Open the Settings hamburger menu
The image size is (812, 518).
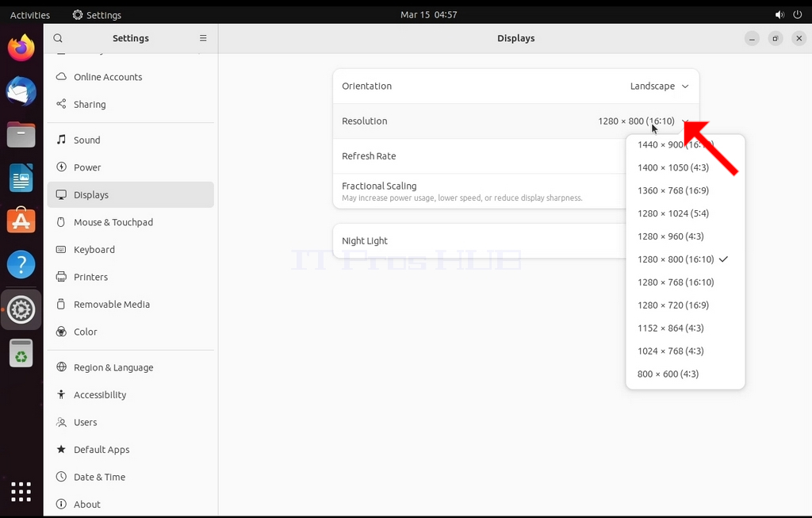click(x=203, y=38)
